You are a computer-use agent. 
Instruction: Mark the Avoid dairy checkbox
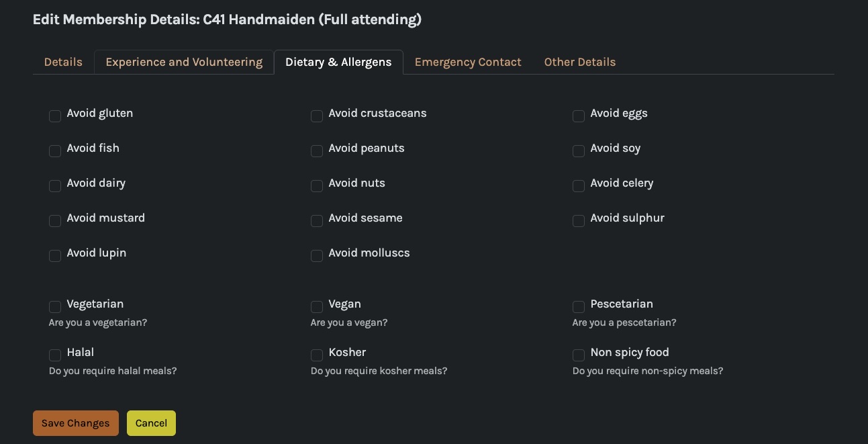pyautogui.click(x=55, y=186)
